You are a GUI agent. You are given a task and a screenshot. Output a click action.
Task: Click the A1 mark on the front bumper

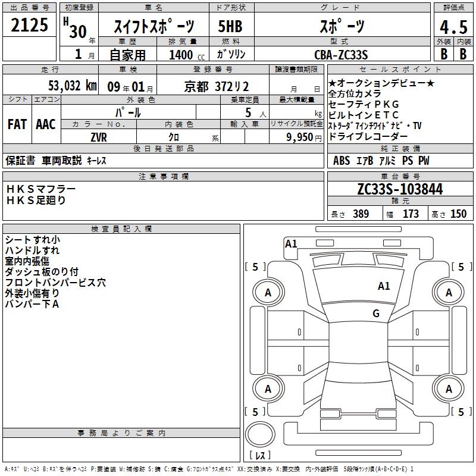pyautogui.click(x=291, y=243)
